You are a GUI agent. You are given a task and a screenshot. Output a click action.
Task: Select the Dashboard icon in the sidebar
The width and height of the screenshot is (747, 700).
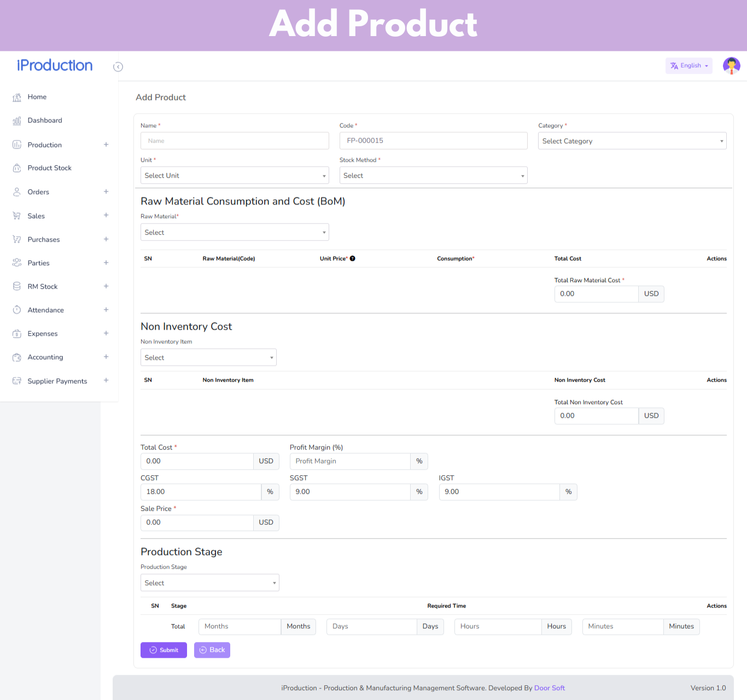coord(17,120)
